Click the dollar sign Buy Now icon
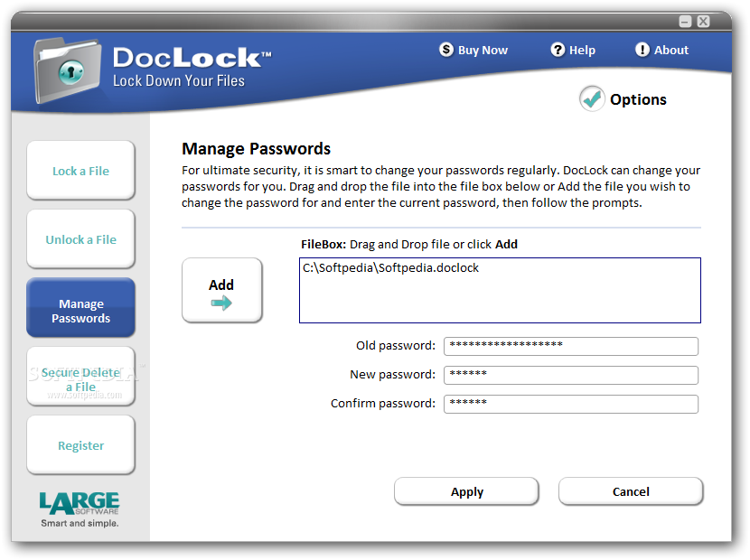 [446, 50]
